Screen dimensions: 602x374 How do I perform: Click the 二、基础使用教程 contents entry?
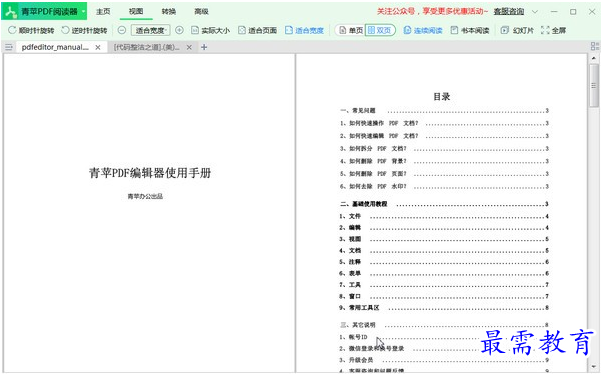tap(444, 204)
